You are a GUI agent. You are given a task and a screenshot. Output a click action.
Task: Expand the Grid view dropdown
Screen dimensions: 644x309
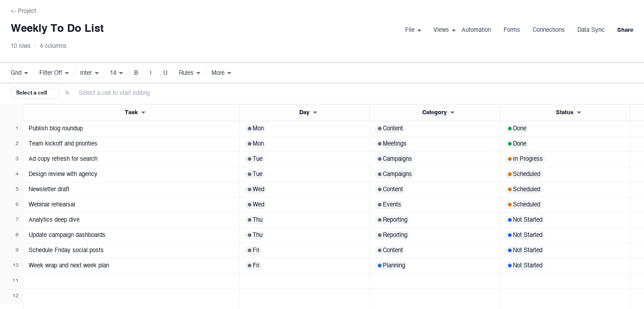pos(20,73)
